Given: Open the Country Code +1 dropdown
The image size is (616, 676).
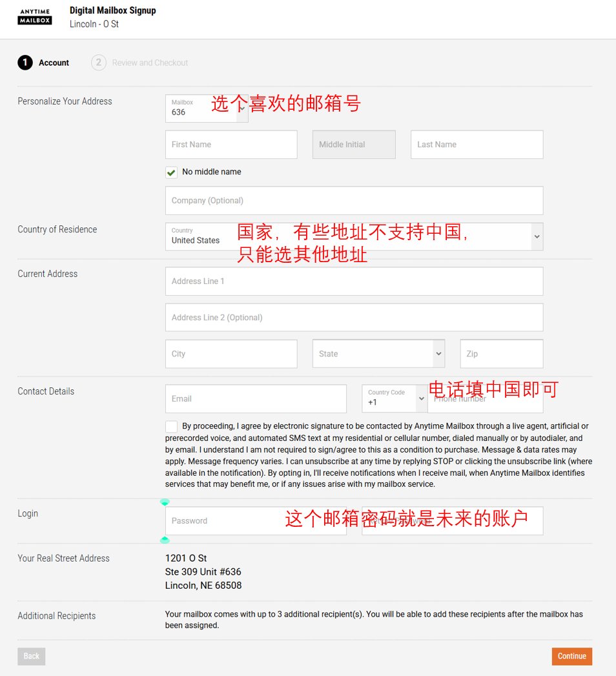Looking at the screenshot, I should pos(395,399).
